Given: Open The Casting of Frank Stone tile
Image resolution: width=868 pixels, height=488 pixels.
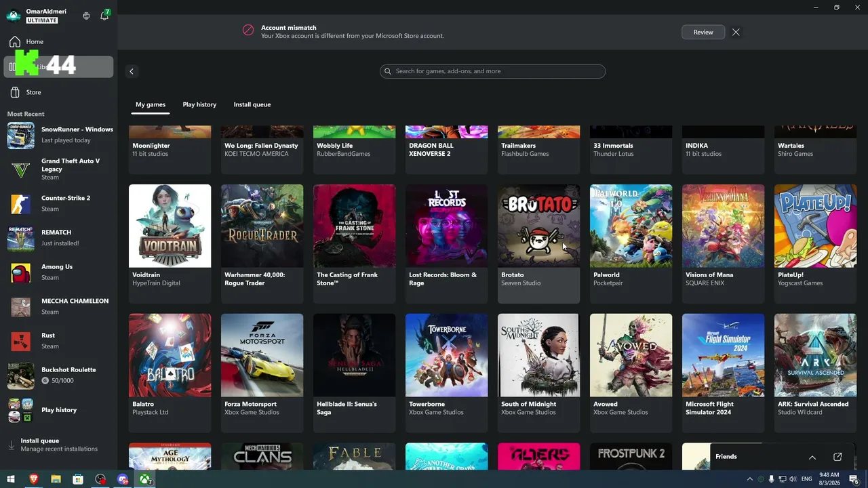Looking at the screenshot, I should (354, 243).
